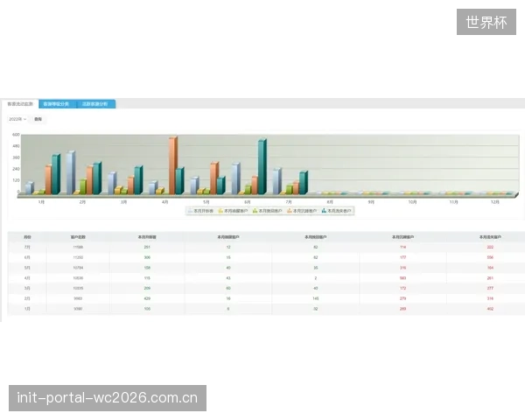Open the third blue tab
The image size is (525, 420).
(x=95, y=104)
